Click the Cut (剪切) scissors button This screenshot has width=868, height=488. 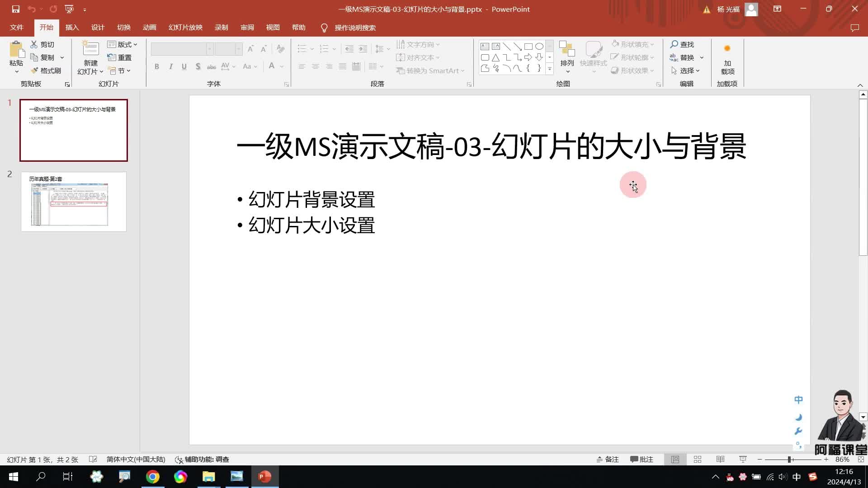(42, 44)
